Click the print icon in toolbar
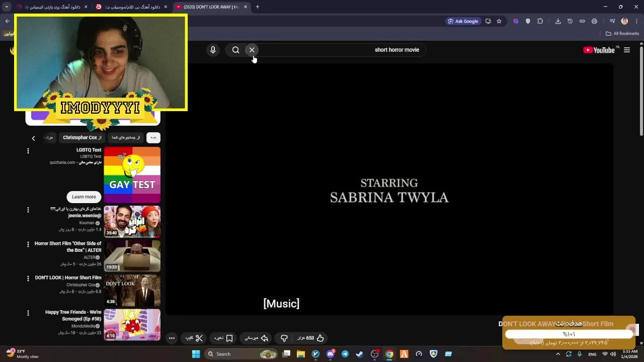 (x=594, y=21)
